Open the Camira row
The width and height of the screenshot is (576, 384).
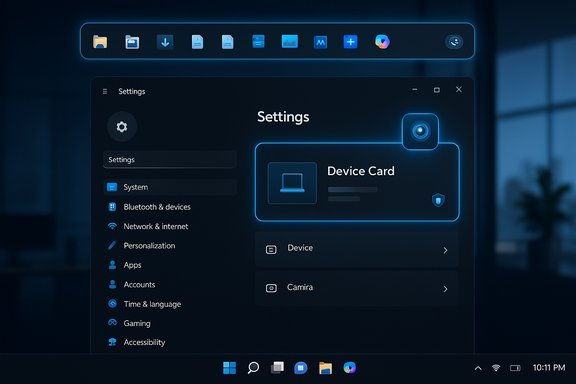[x=357, y=288]
